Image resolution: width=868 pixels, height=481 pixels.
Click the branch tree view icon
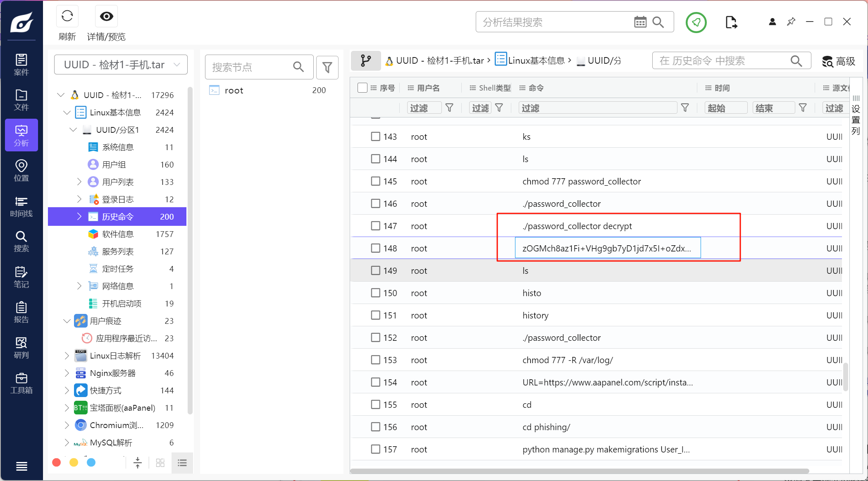point(365,61)
